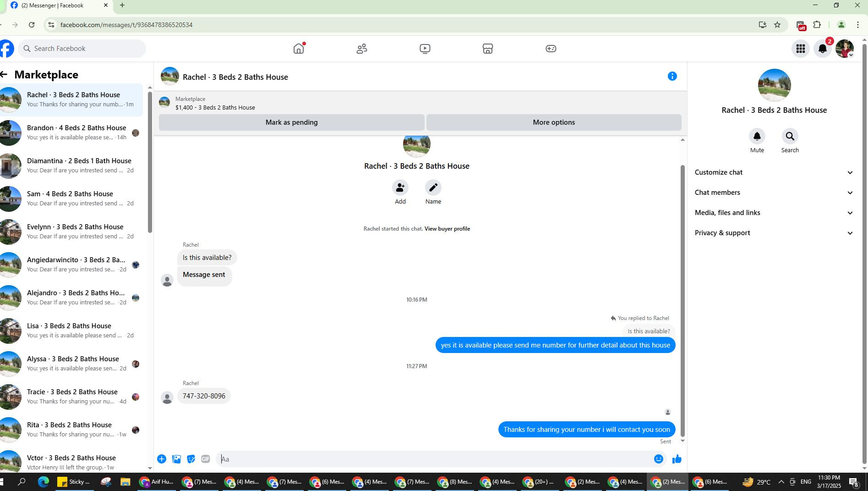Expand Media, files and links section
This screenshot has height=491, width=868.
coord(774,213)
